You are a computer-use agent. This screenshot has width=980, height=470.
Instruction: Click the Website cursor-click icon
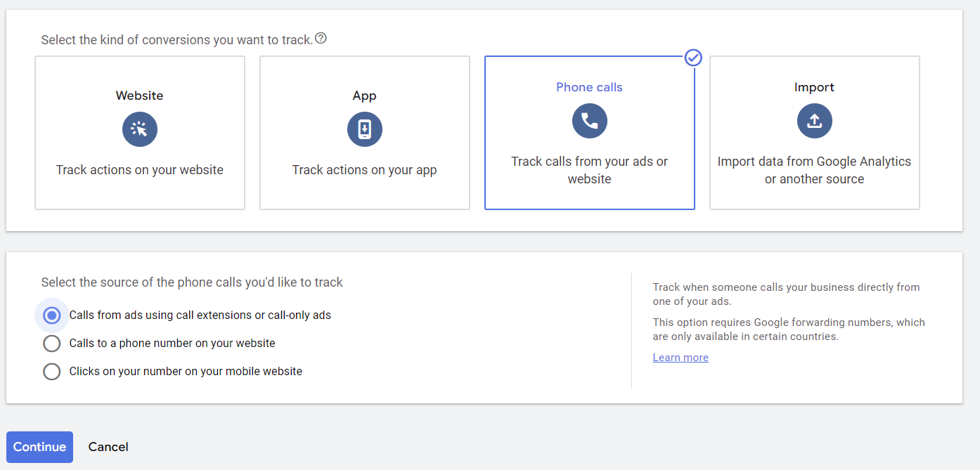[140, 129]
